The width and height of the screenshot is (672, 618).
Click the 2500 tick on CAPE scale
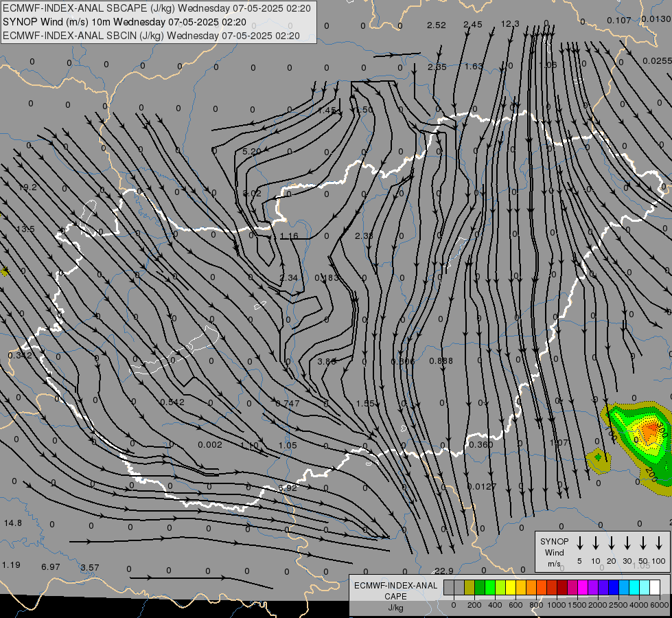pos(618,605)
